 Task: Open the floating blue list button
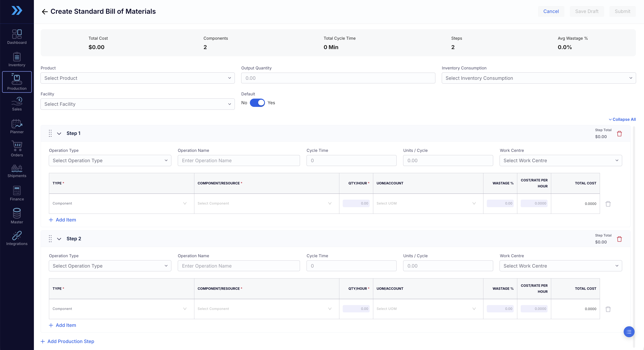pyautogui.click(x=629, y=332)
